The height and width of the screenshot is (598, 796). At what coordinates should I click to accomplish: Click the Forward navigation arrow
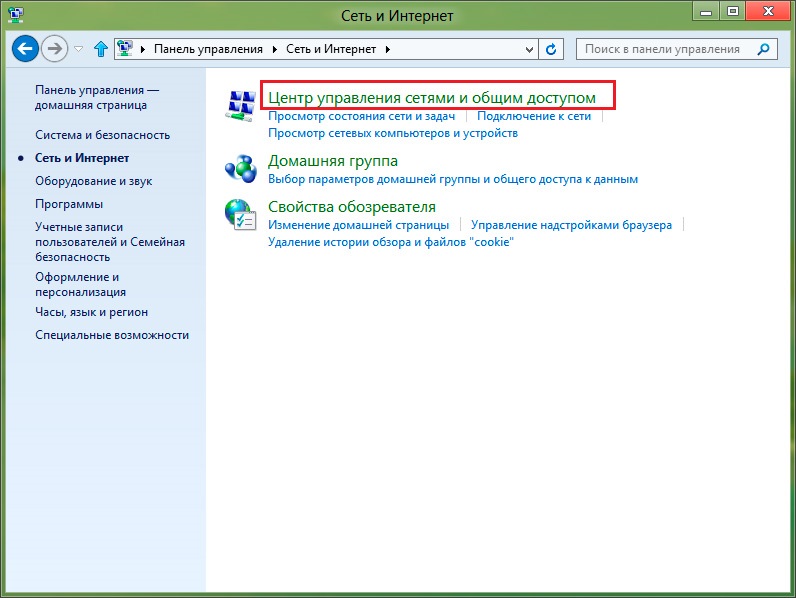54,49
